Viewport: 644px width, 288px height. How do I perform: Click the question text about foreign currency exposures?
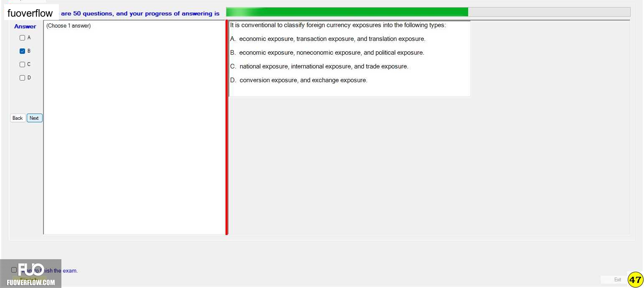(x=338, y=25)
